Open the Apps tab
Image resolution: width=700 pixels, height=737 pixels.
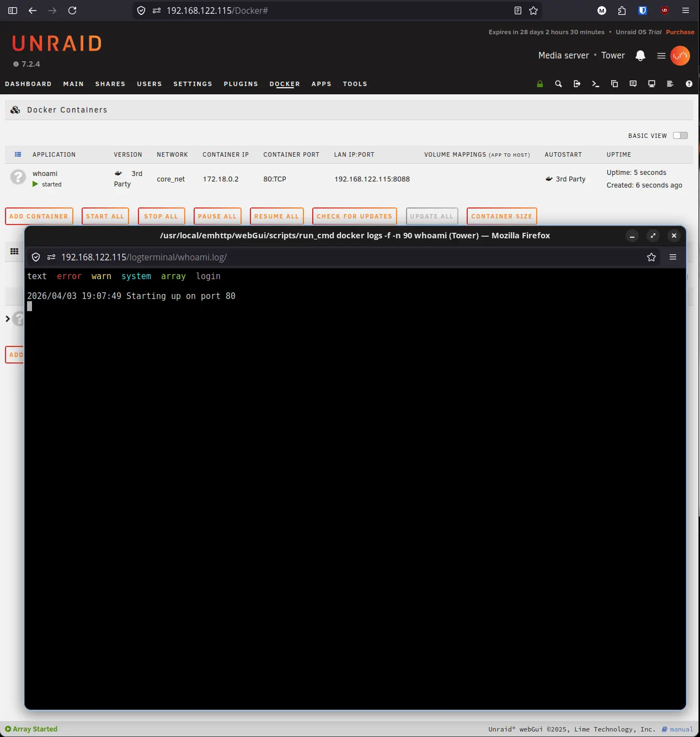(322, 84)
